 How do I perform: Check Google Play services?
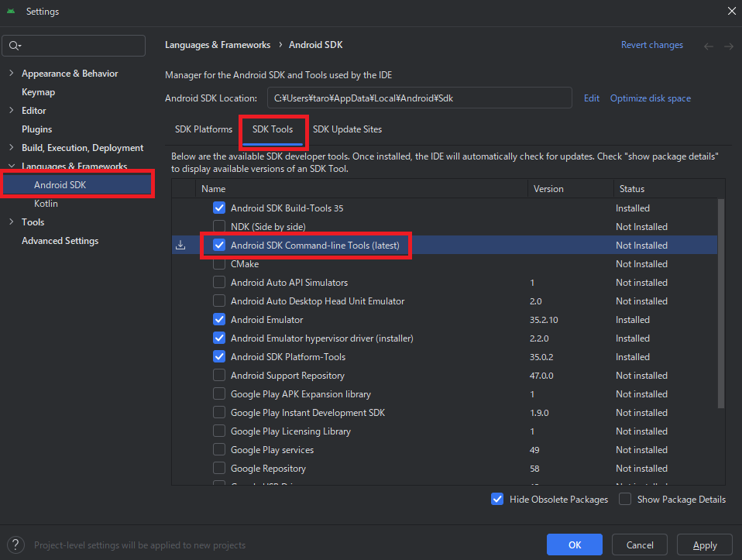[219, 450]
